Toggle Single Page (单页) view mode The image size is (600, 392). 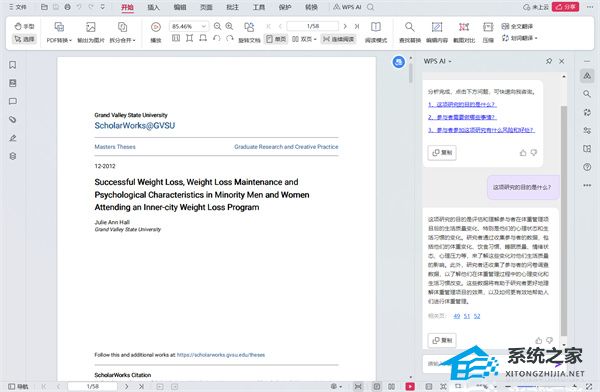click(x=276, y=39)
